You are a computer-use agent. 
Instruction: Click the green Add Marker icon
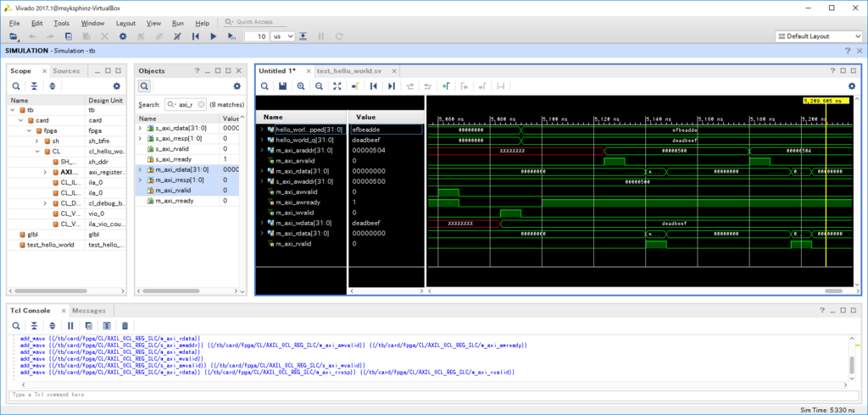pos(446,86)
